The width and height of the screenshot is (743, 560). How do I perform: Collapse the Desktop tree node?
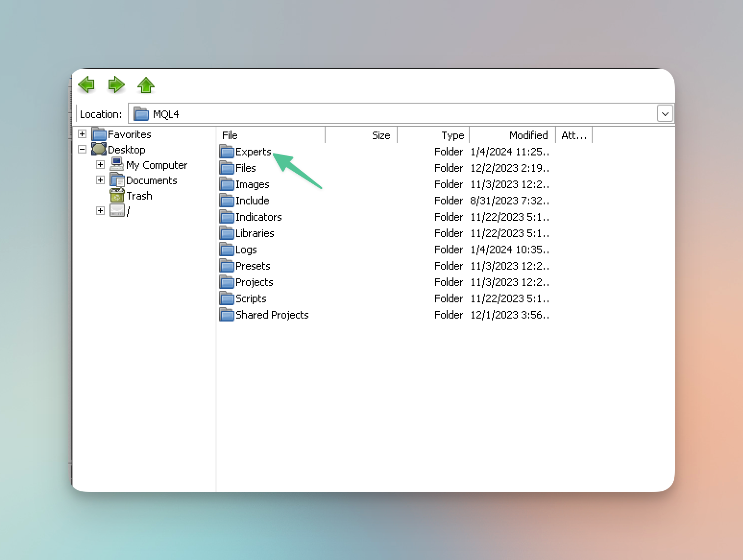point(82,149)
